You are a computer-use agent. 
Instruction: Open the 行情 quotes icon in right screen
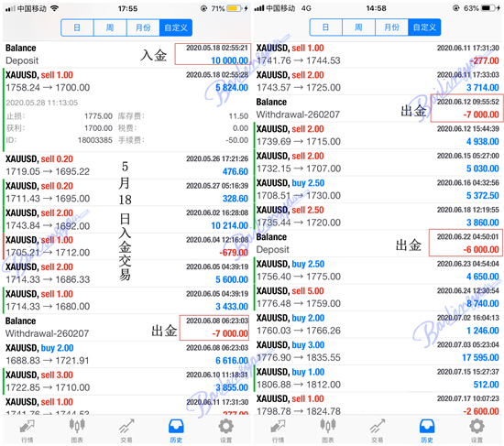click(278, 430)
